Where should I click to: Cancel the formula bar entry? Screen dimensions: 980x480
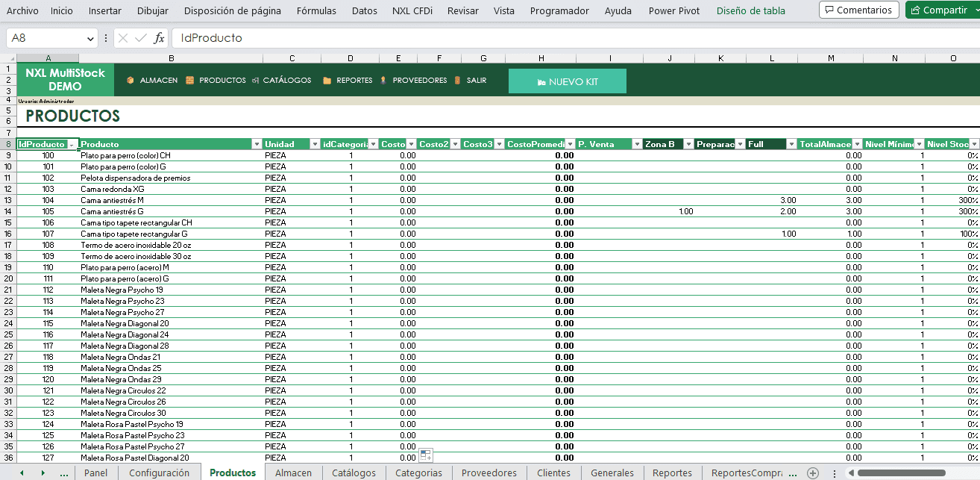click(123, 38)
